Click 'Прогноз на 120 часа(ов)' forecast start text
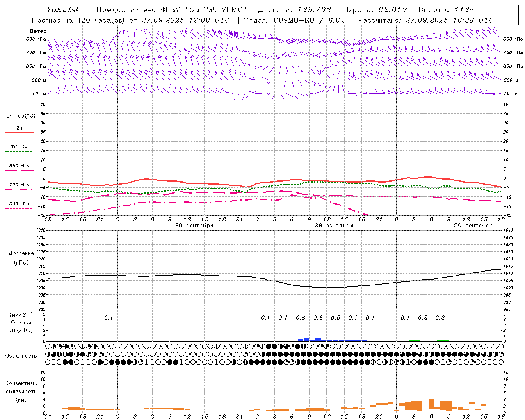The image size is (525, 420). click(78, 20)
